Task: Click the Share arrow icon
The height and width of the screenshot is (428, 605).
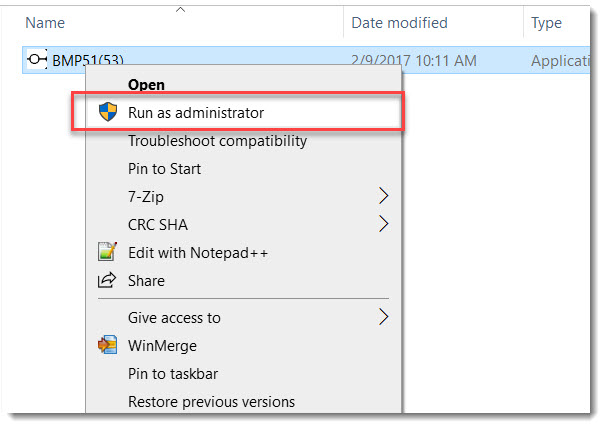Action: coord(107,280)
